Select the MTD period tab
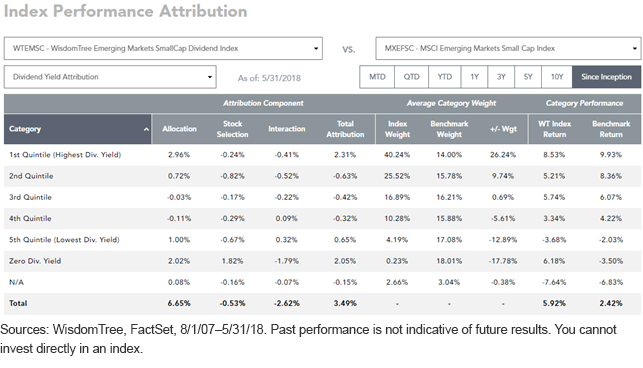 [377, 77]
